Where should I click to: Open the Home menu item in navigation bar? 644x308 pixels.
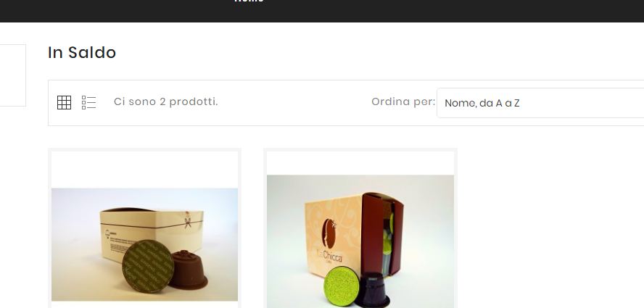[249, 1]
